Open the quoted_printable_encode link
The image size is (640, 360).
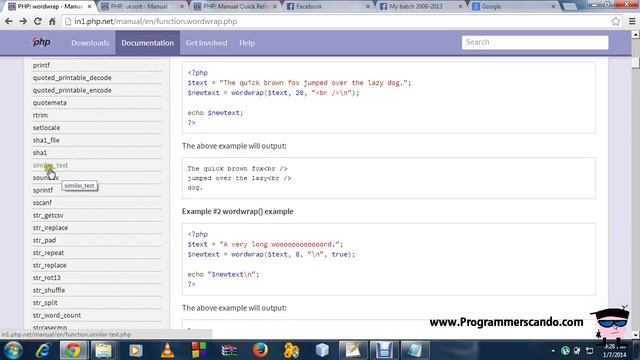click(x=72, y=90)
